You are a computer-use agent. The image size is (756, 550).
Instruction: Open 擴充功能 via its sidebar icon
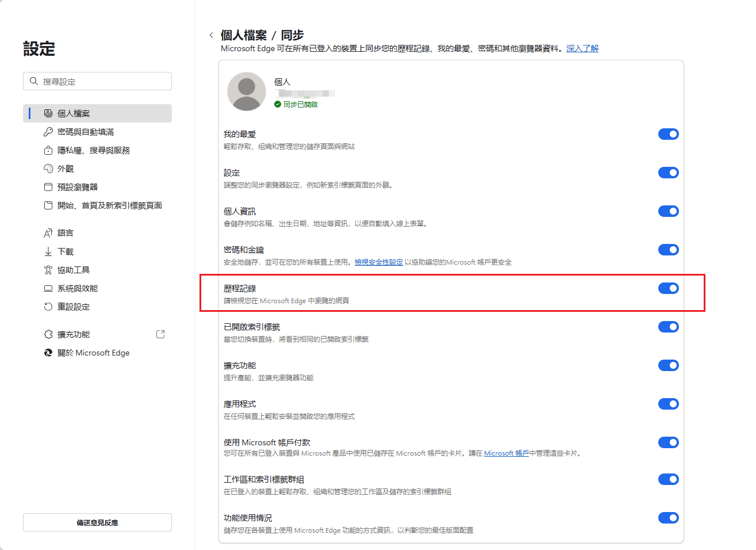[48, 334]
